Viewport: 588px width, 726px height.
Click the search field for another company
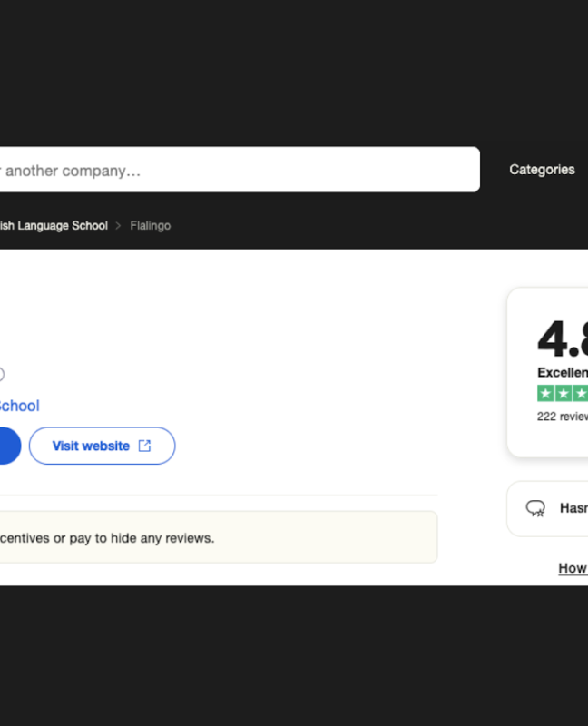pyautogui.click(x=240, y=170)
